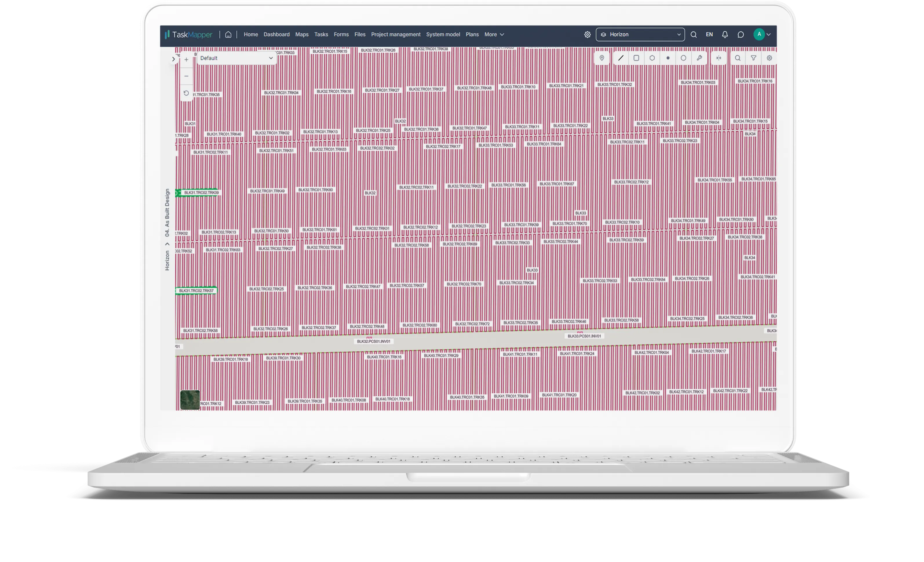Click the location pin icon
This screenshot has height=562, width=924.
pyautogui.click(x=602, y=58)
